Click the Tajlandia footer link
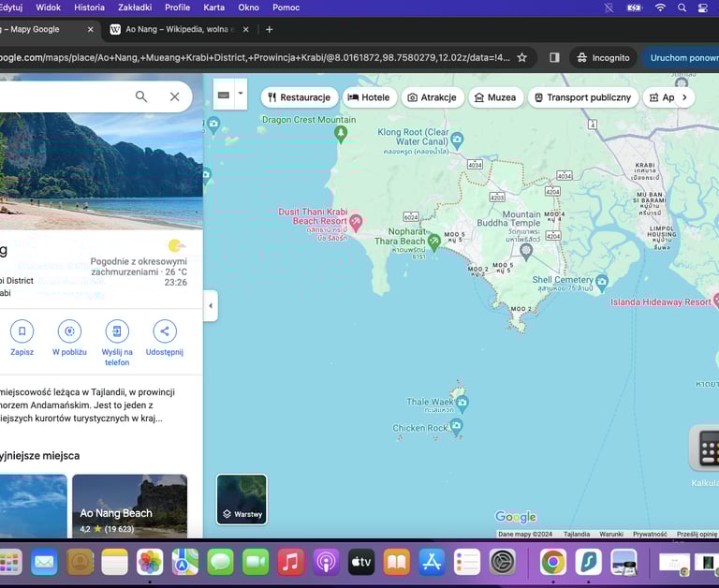The height and width of the screenshot is (588, 719). coord(577,534)
